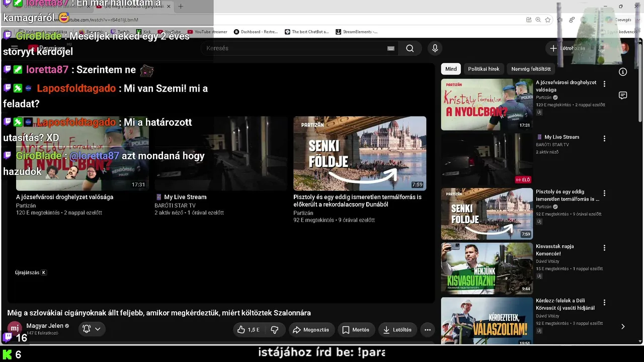Open sidebar live stream thumbnail marked ÉLŐ
Image resolution: width=644 pixels, height=362 pixels.
487,159
